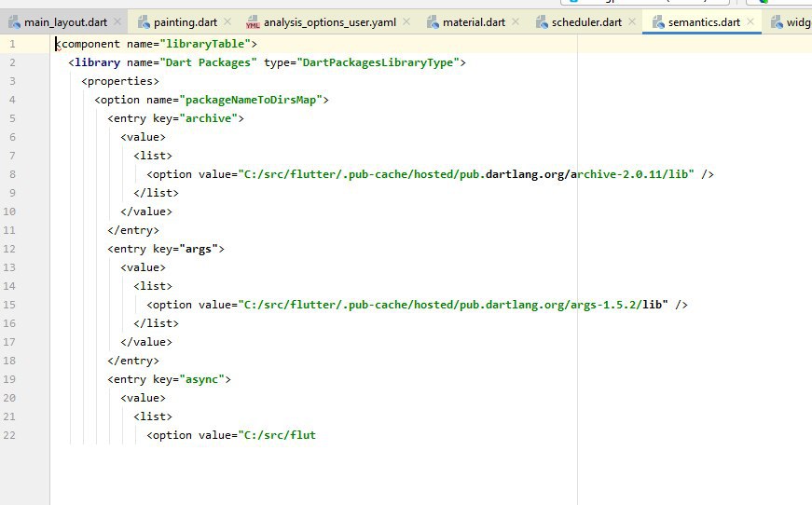Click the args-1.5.2/lib path string

(x=453, y=305)
